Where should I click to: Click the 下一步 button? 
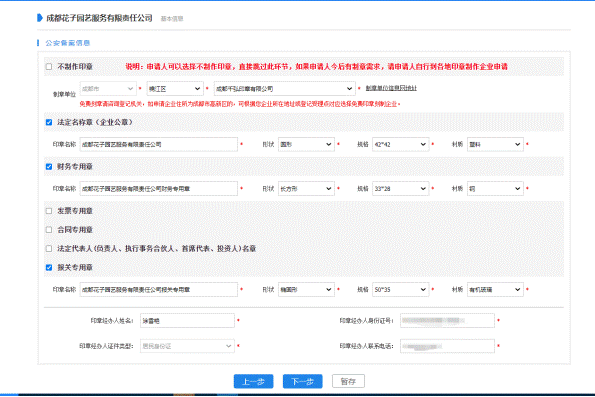coord(302,381)
